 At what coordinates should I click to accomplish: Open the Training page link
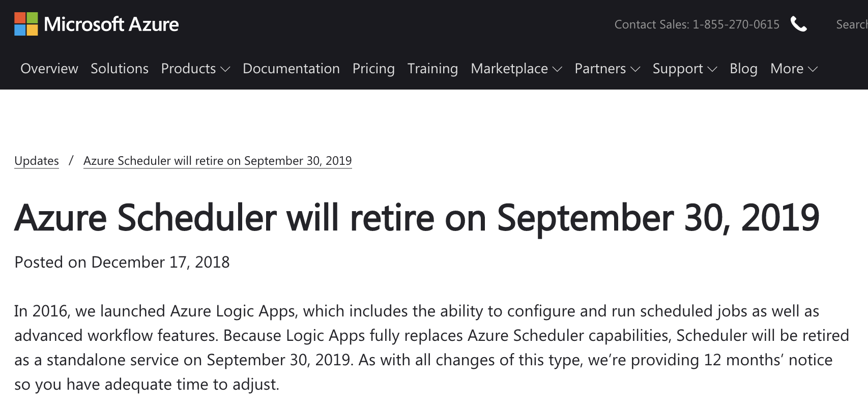[432, 69]
